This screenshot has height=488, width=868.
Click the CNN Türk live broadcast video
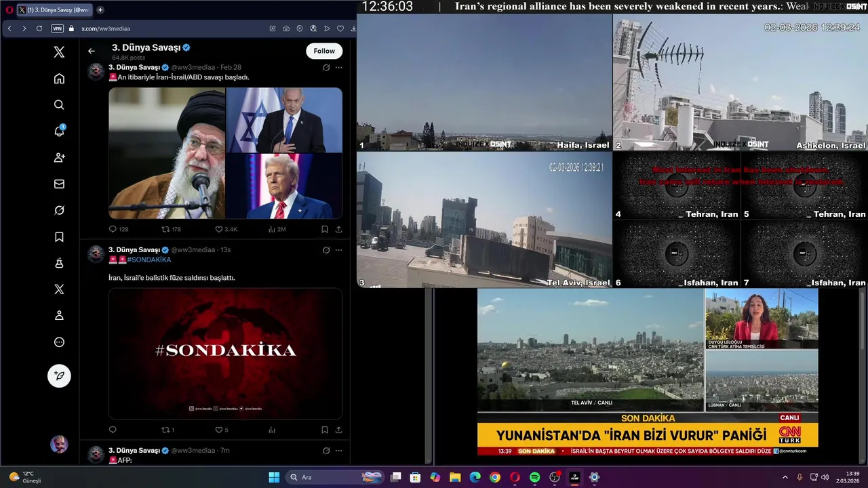point(648,372)
